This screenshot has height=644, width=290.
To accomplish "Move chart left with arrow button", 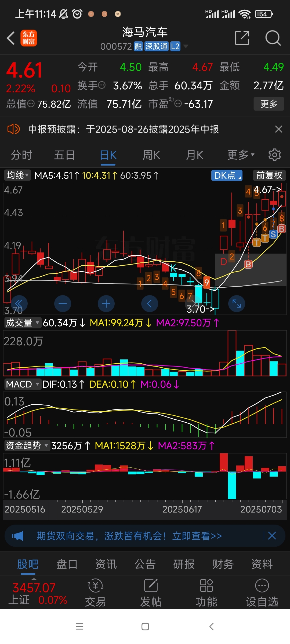I will pyautogui.click(x=150, y=303).
